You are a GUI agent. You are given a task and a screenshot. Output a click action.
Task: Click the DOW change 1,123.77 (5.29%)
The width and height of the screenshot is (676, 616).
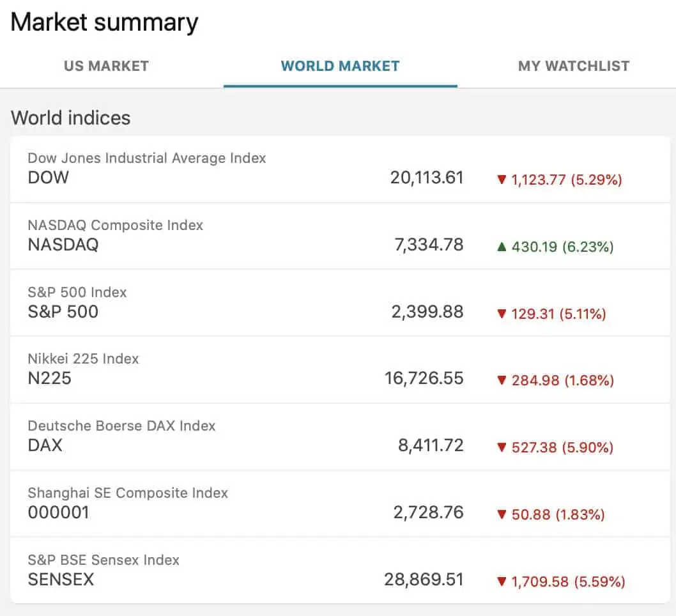[567, 180]
